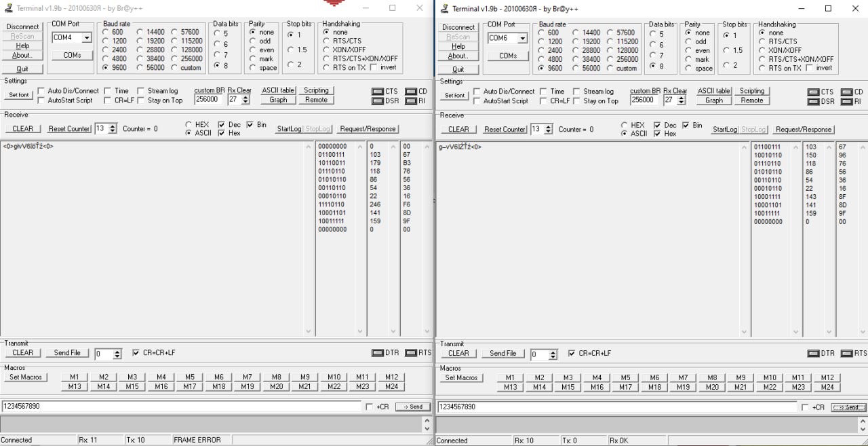
Task: Click the Send button in left window
Action: (x=413, y=407)
